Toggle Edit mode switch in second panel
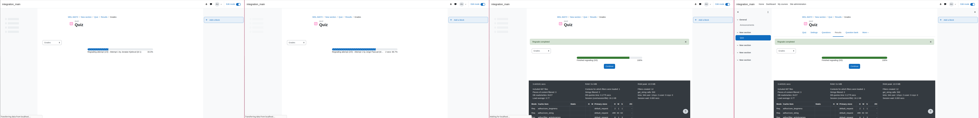Screen dimensions: 980x118 tap(483, 4)
